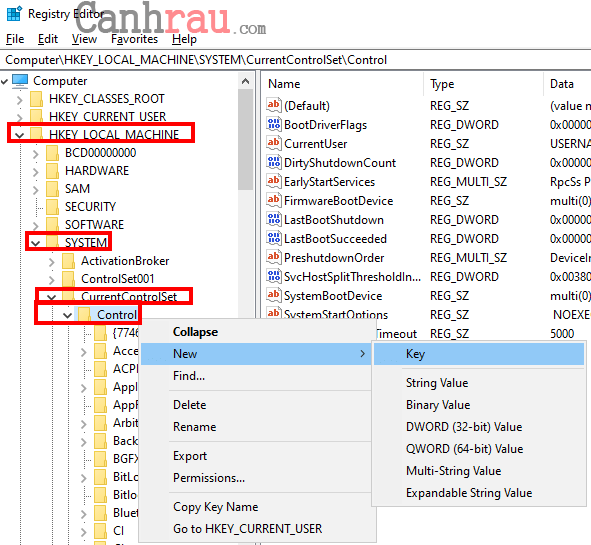Click the string icon of PreshutdownOrder
Viewport: 591px width, 545px height.
click(274, 257)
